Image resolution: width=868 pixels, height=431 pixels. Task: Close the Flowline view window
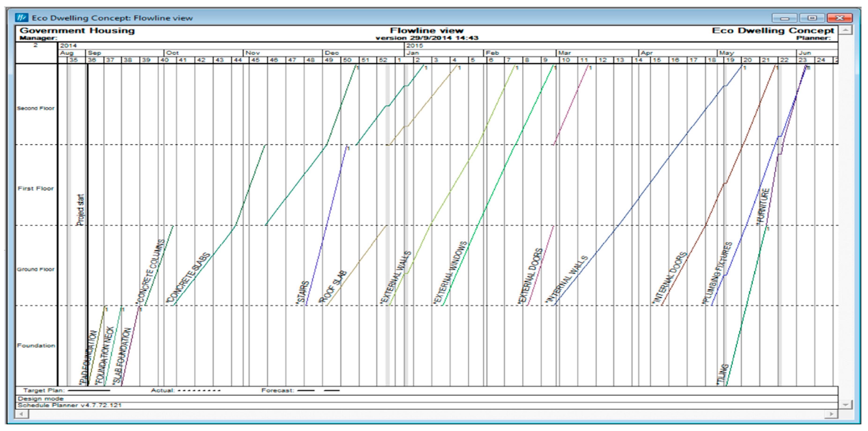pyautogui.click(x=839, y=18)
